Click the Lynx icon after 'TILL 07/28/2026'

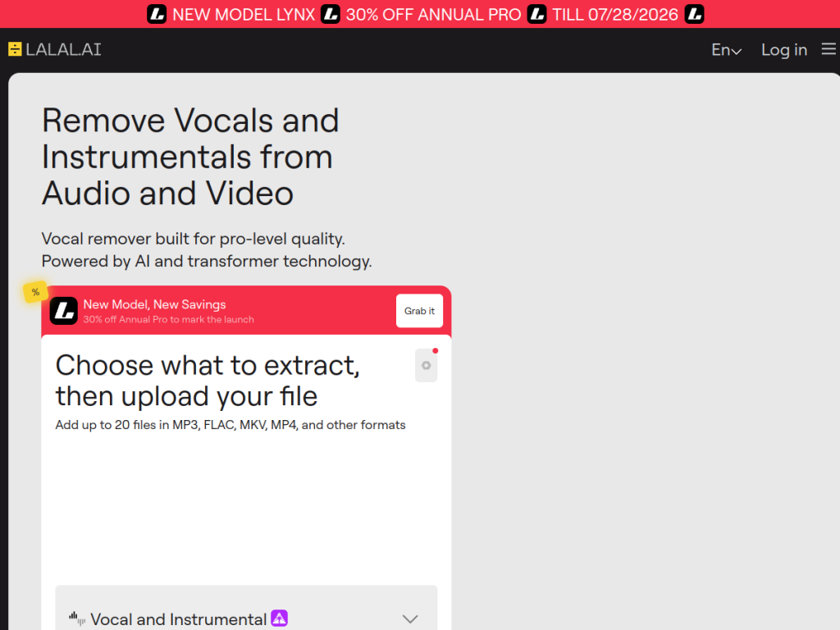click(694, 14)
